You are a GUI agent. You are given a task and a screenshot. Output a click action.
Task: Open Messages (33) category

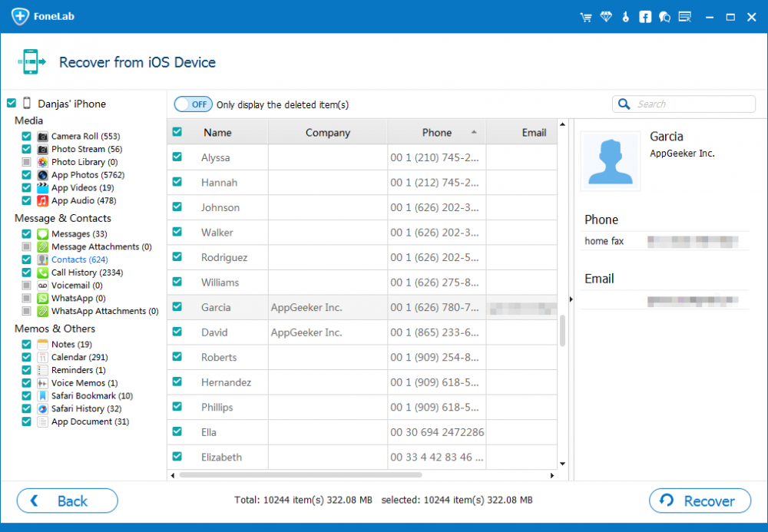point(78,233)
